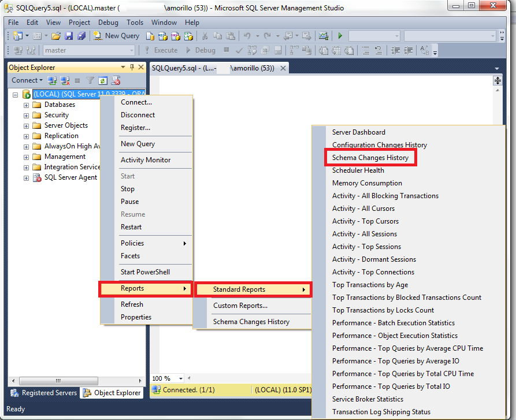Viewport: 516px width, 420px height.
Task: Expand the Server Objects folder node
Action: [26, 126]
